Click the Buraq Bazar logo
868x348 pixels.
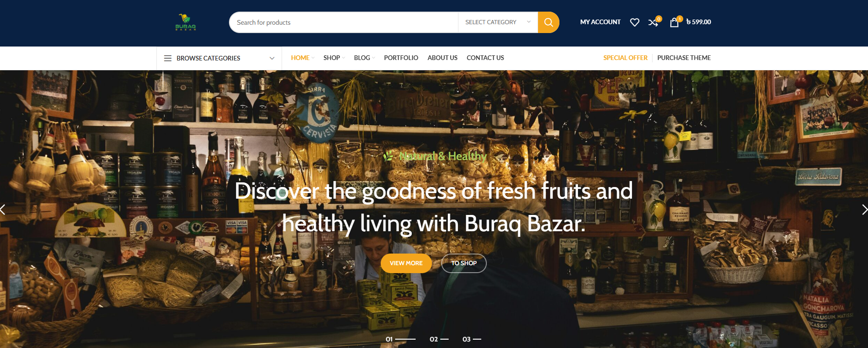coord(185,22)
